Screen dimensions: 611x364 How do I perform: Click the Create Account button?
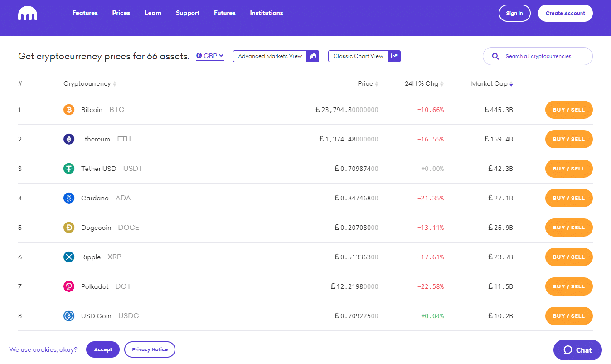click(x=565, y=13)
